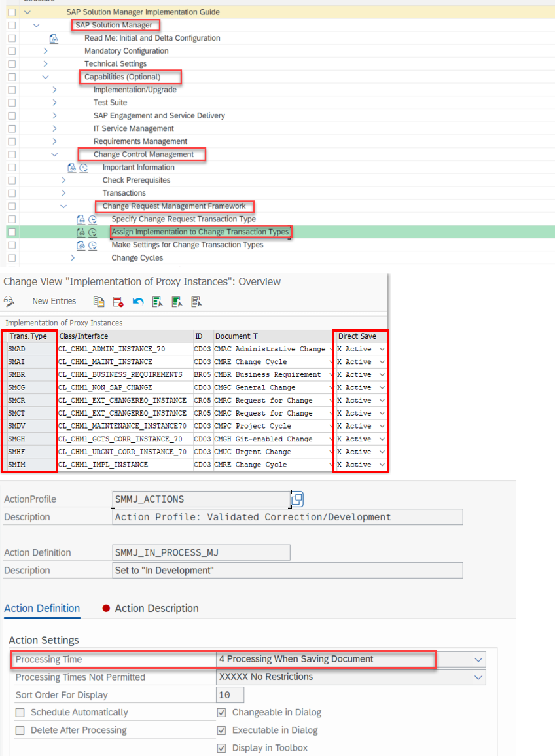The width and height of the screenshot is (555, 756).
Task: Open documentation for Assign Implementation to Change Transaction Types
Action: pyautogui.click(x=81, y=232)
